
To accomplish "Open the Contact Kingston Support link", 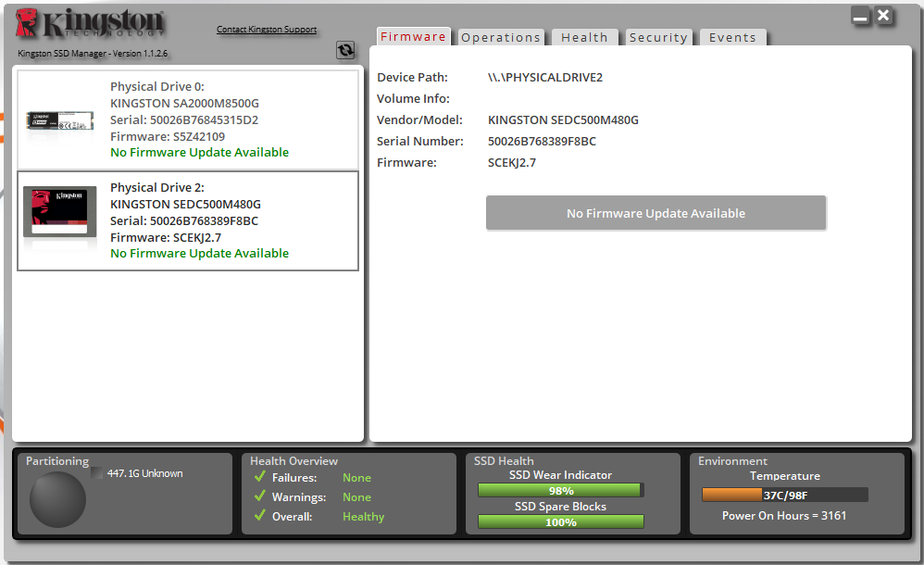I will (267, 29).
